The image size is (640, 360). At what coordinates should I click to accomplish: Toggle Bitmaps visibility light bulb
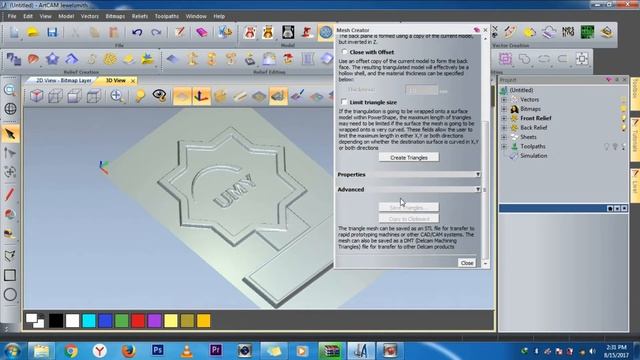click(623, 109)
